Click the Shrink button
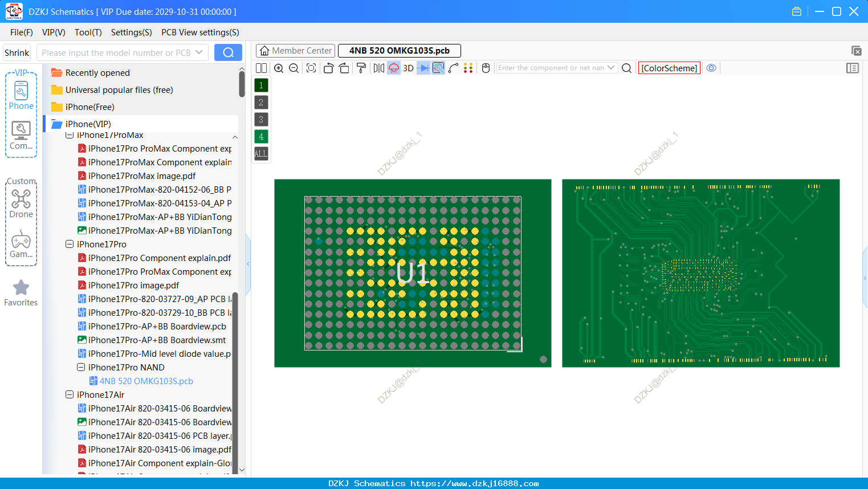Image resolution: width=868 pixels, height=489 pixels. tap(17, 52)
